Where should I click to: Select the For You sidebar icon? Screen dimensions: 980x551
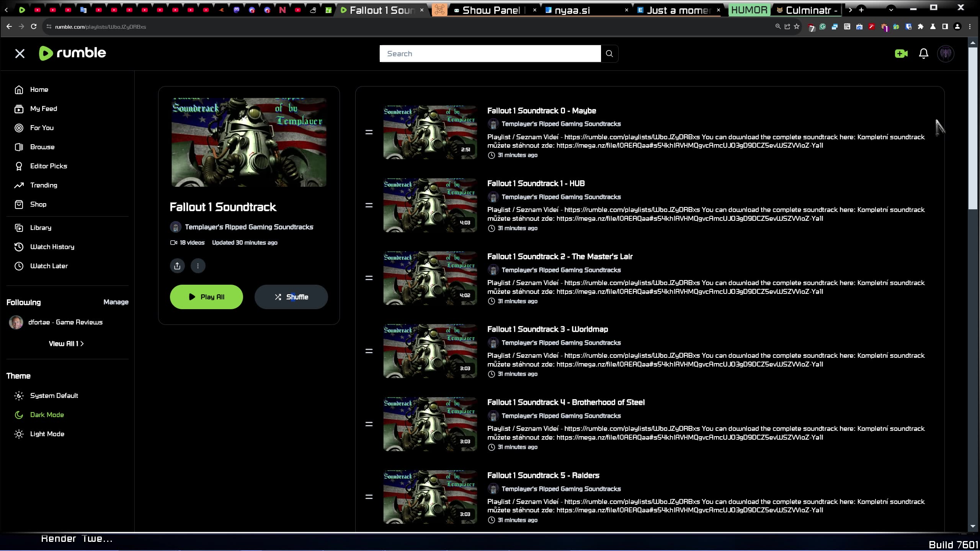click(19, 128)
